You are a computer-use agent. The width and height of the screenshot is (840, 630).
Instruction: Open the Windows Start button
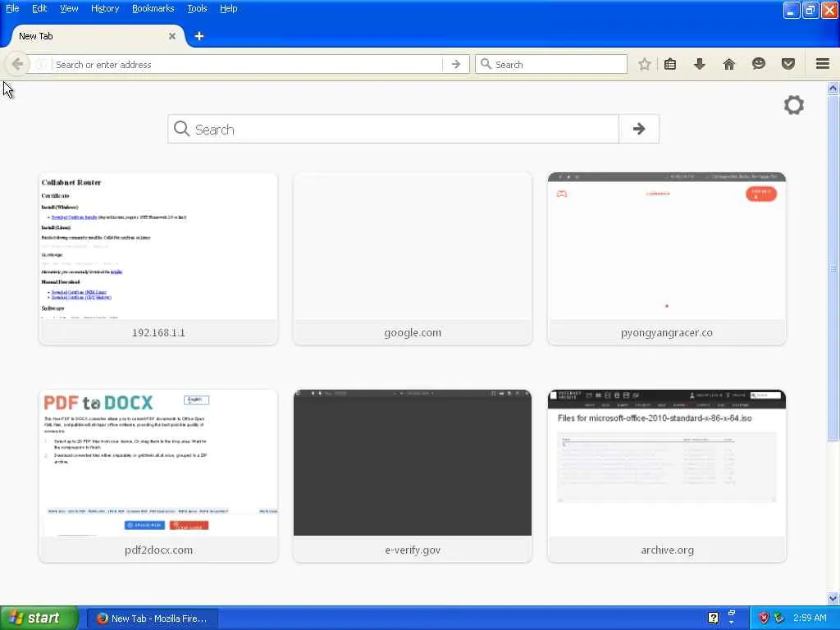(x=39, y=619)
